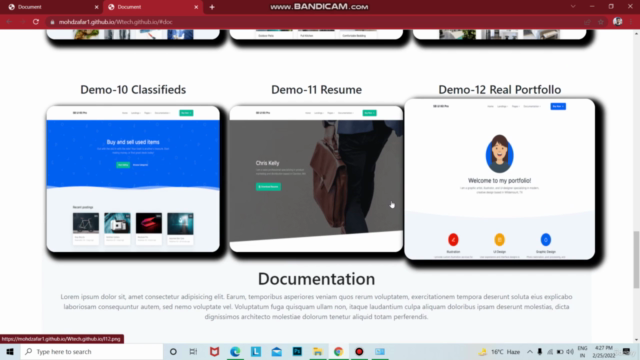Click the blue button in Demo-12 preview navbar
640x360 pixels.
pyautogui.click(x=558, y=106)
